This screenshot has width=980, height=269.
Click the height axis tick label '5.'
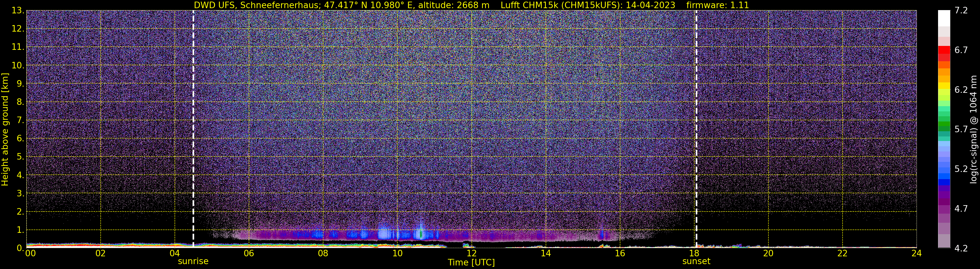20,157
